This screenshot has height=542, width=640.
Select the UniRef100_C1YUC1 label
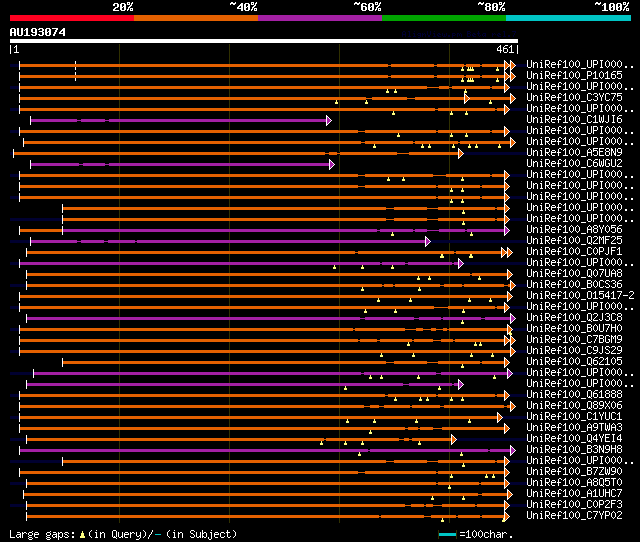pos(574,417)
